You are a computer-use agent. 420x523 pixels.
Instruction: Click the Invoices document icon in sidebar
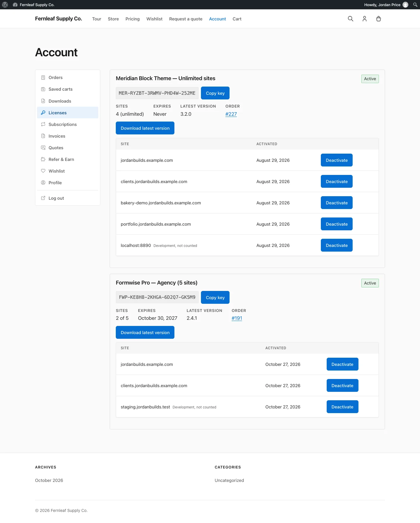coord(43,136)
